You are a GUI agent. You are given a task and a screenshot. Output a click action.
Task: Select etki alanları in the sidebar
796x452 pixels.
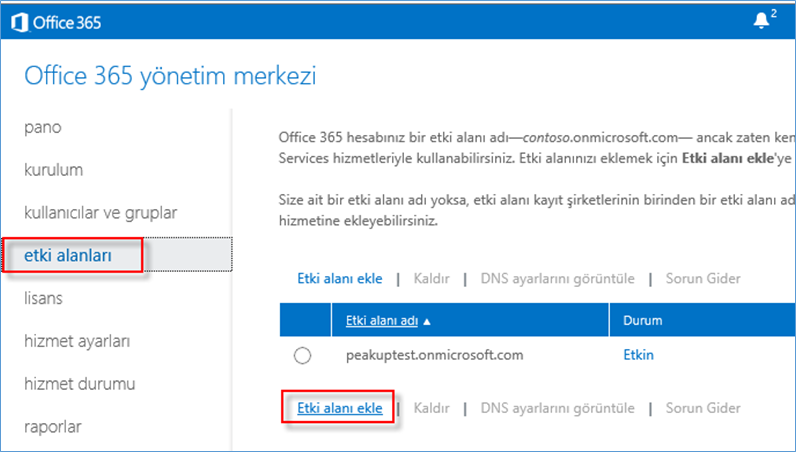(68, 255)
